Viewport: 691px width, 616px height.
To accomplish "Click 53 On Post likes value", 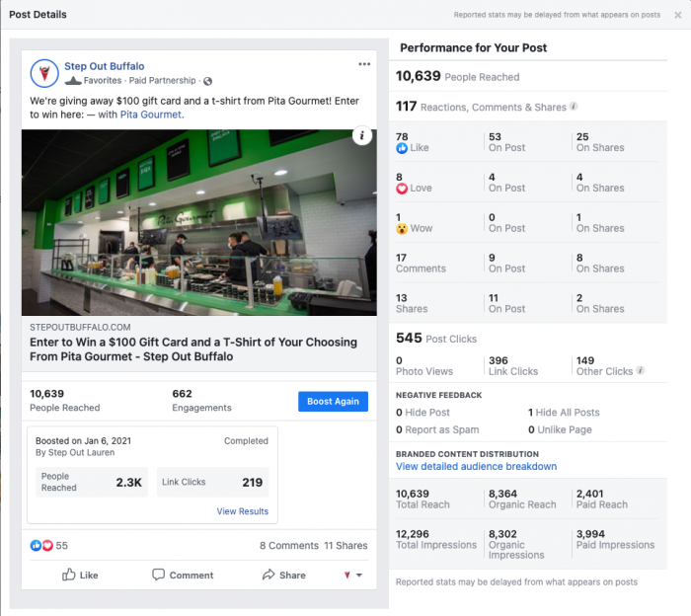I will click(x=506, y=142).
